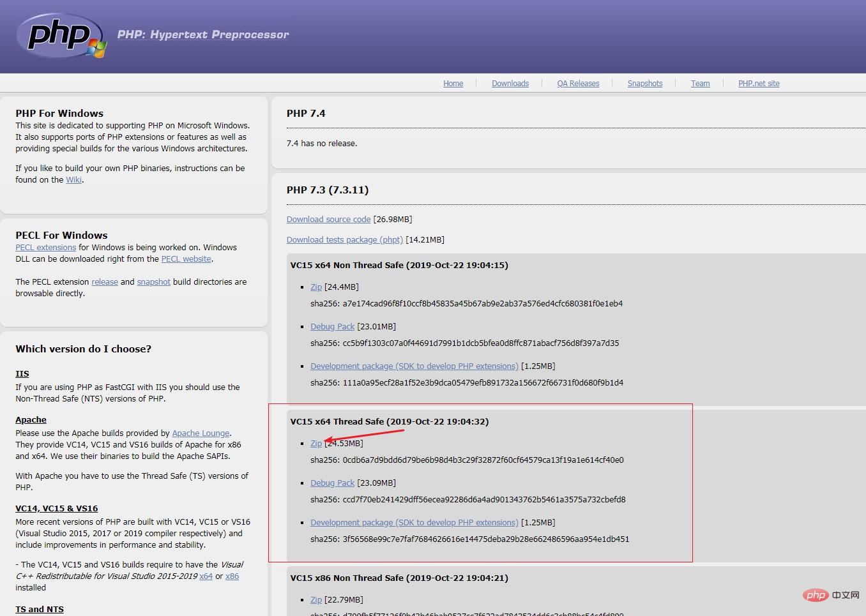Image resolution: width=866 pixels, height=616 pixels.
Task: Open the Downloads navigation link
Action: click(x=510, y=84)
